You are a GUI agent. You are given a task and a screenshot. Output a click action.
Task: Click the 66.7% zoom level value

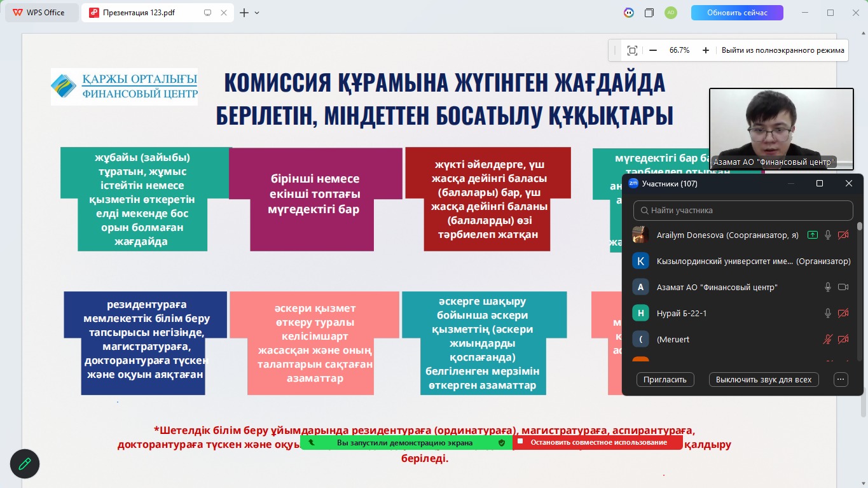[x=679, y=50]
